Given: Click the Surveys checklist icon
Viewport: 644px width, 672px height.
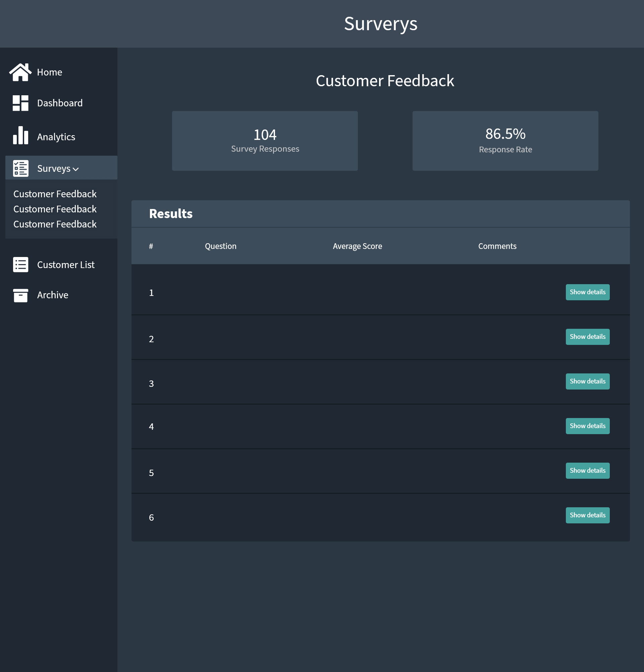Looking at the screenshot, I should [x=20, y=169].
